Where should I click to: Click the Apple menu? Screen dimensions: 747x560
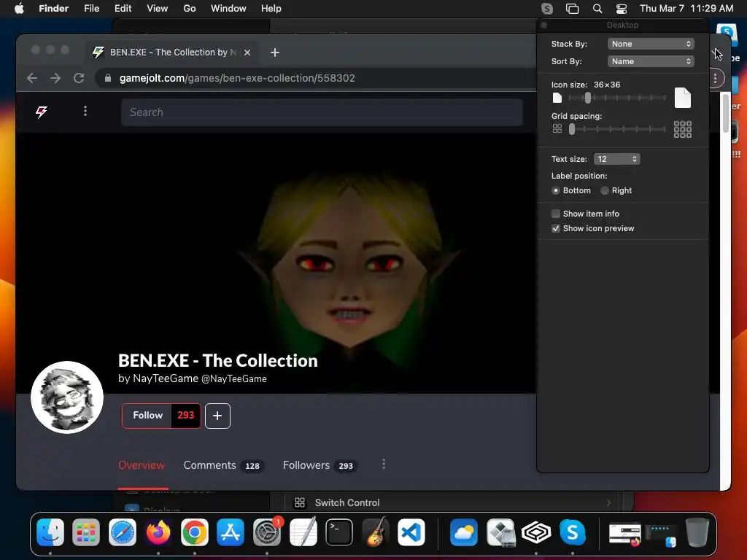coord(19,9)
